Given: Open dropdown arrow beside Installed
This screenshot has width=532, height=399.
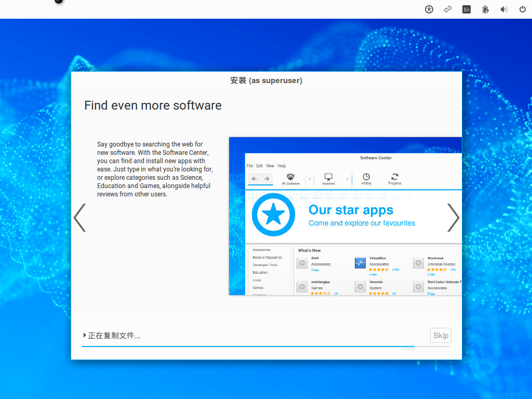Looking at the screenshot, I should [x=348, y=179].
